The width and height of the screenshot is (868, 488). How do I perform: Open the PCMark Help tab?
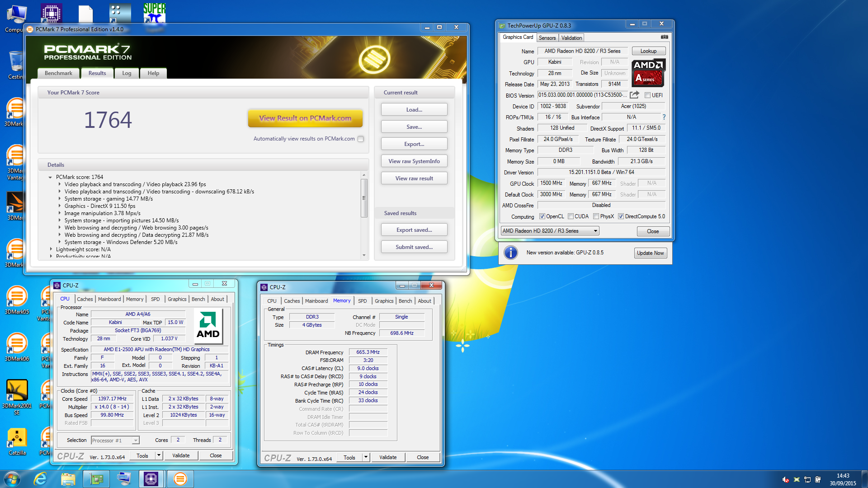(153, 73)
